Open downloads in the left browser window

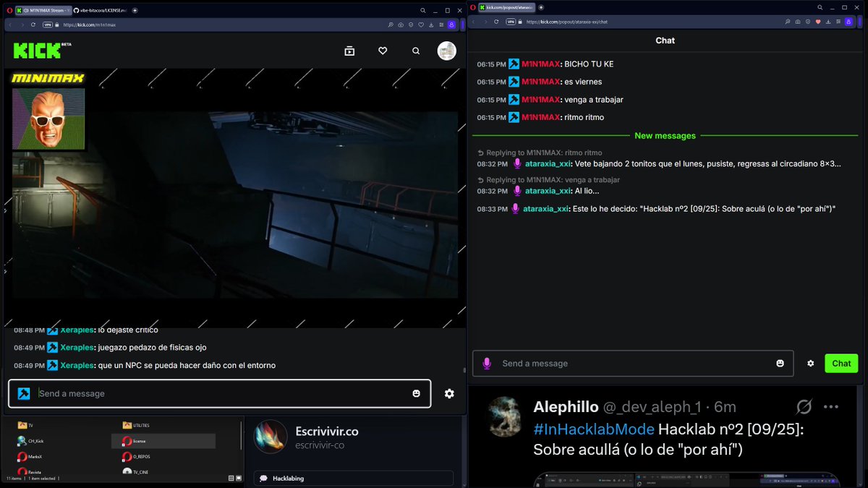[431, 25]
